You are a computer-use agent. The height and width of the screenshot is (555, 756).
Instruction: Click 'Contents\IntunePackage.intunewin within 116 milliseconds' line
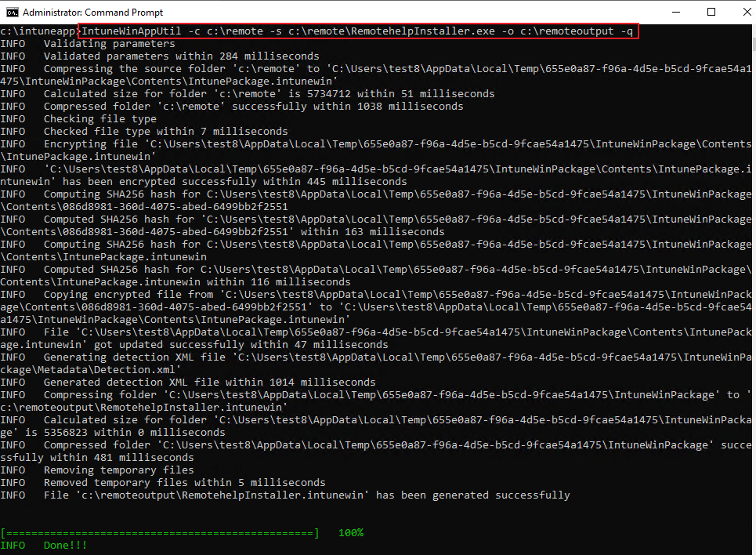pos(175,282)
